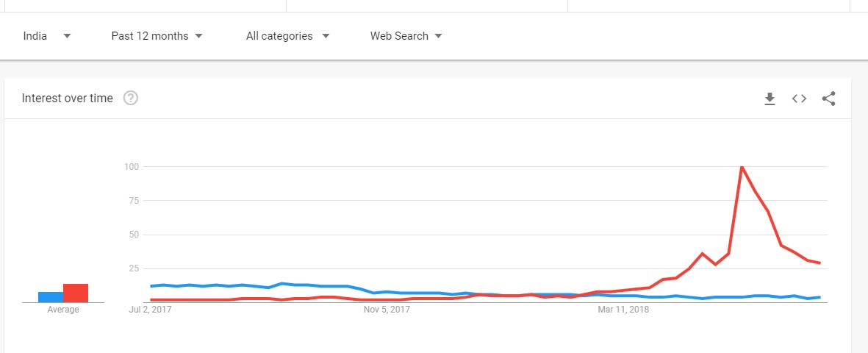Click the red line's peak at 100
This screenshot has height=353, width=868.
pyautogui.click(x=742, y=167)
